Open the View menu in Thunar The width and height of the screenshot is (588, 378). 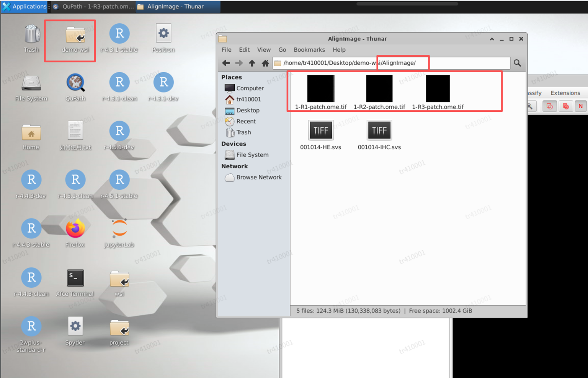coord(264,50)
